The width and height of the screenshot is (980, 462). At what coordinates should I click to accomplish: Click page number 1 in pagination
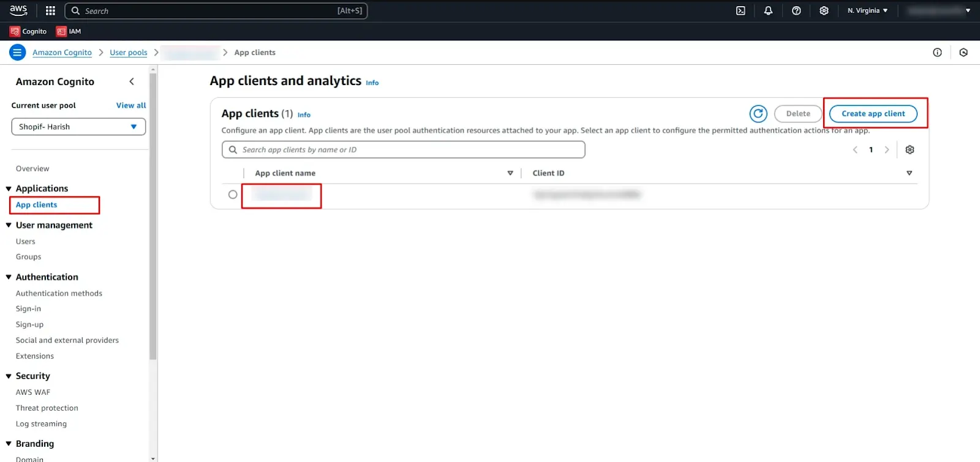pyautogui.click(x=871, y=150)
